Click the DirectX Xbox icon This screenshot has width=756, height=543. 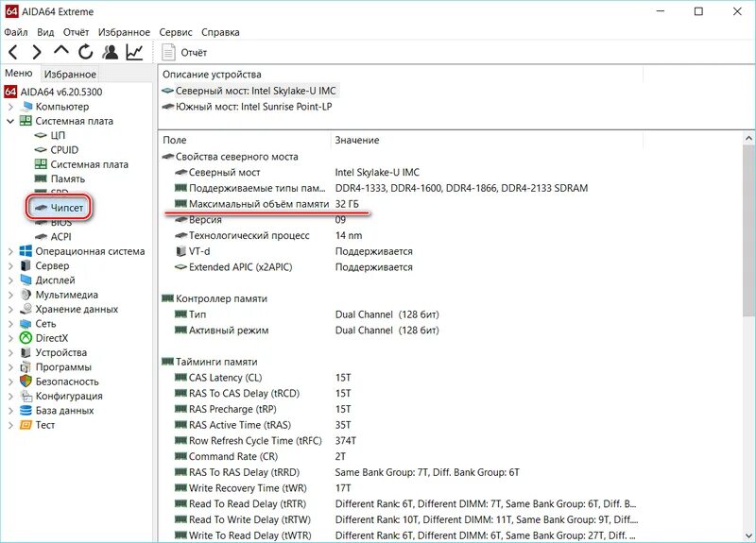tap(26, 338)
